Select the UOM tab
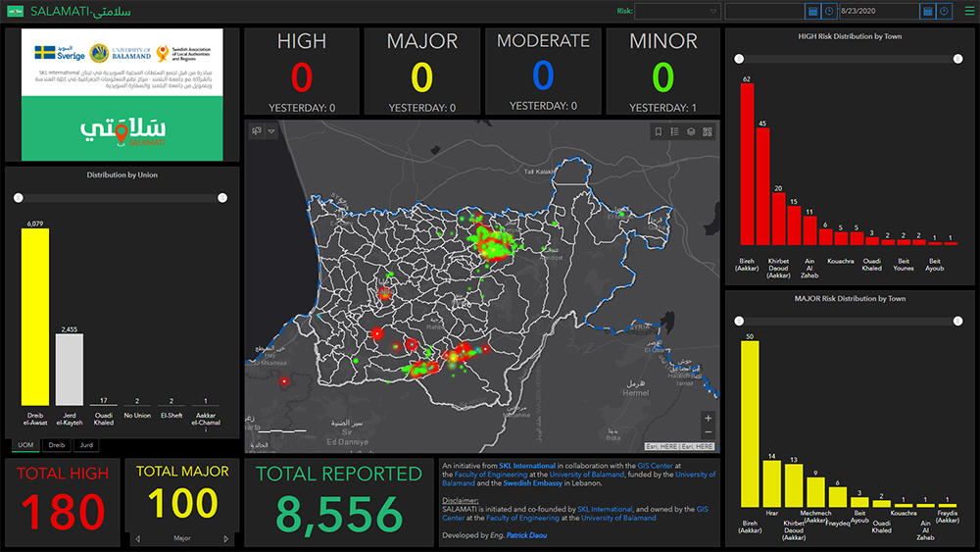The width and height of the screenshot is (980, 552). pos(25,445)
